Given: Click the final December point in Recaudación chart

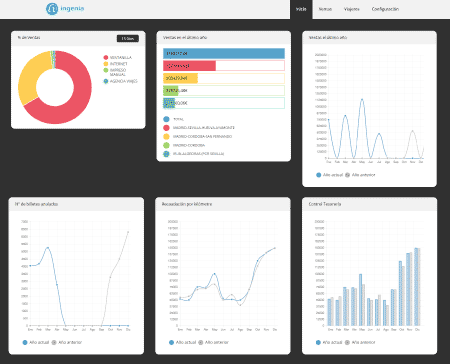Looking at the screenshot, I should pyautogui.click(x=275, y=248).
